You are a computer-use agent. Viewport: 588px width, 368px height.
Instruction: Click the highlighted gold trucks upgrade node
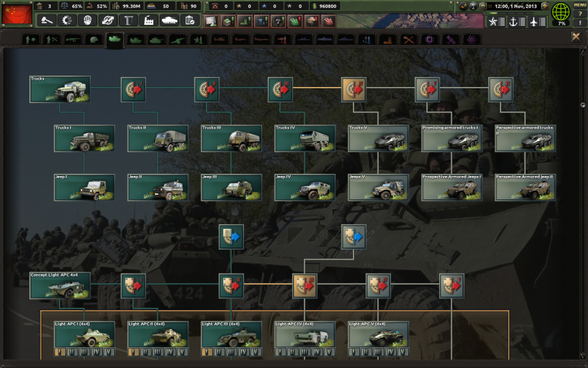pyautogui.click(x=353, y=90)
